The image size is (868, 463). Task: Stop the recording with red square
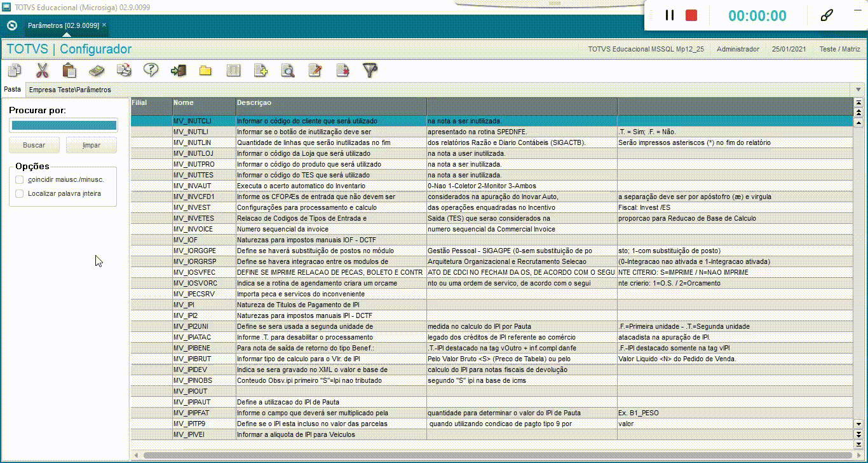[691, 15]
